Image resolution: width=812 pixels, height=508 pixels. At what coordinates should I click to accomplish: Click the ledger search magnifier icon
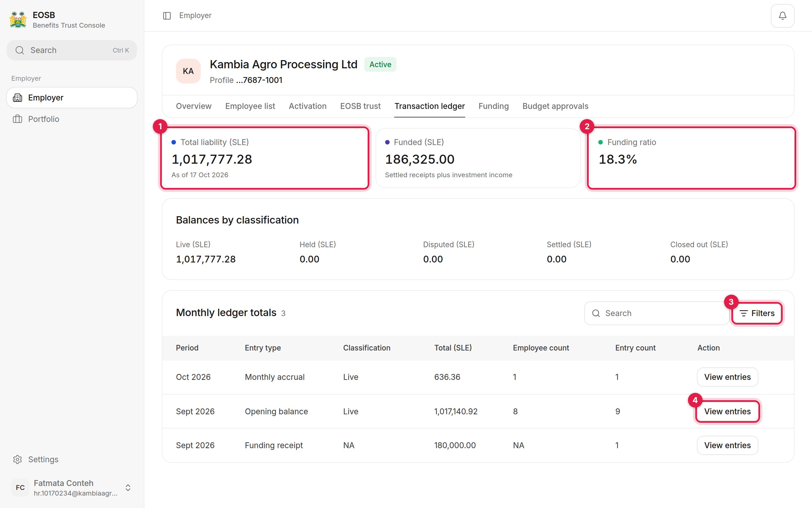coord(596,313)
